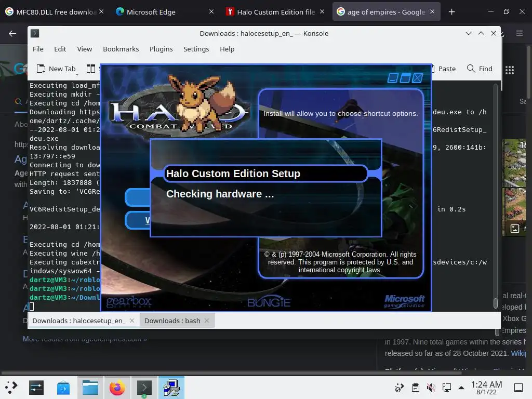Click the Wikipedia link in the Google panel
The height and width of the screenshot is (399, 532).
tap(518, 353)
